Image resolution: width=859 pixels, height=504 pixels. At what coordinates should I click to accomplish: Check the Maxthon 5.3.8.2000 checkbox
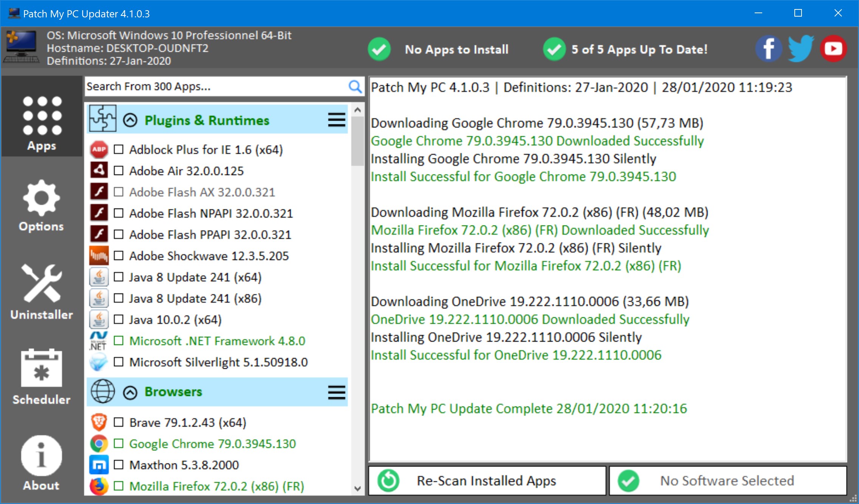[x=119, y=465]
